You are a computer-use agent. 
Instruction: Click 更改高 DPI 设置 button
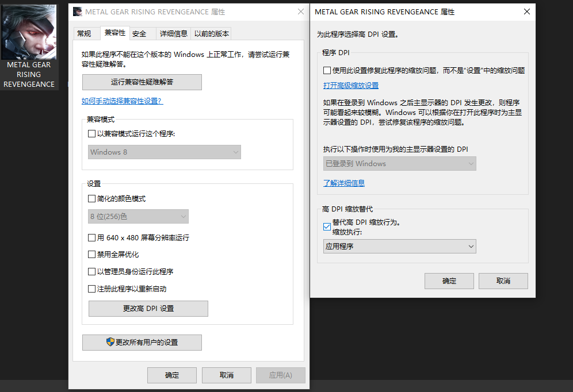148,309
